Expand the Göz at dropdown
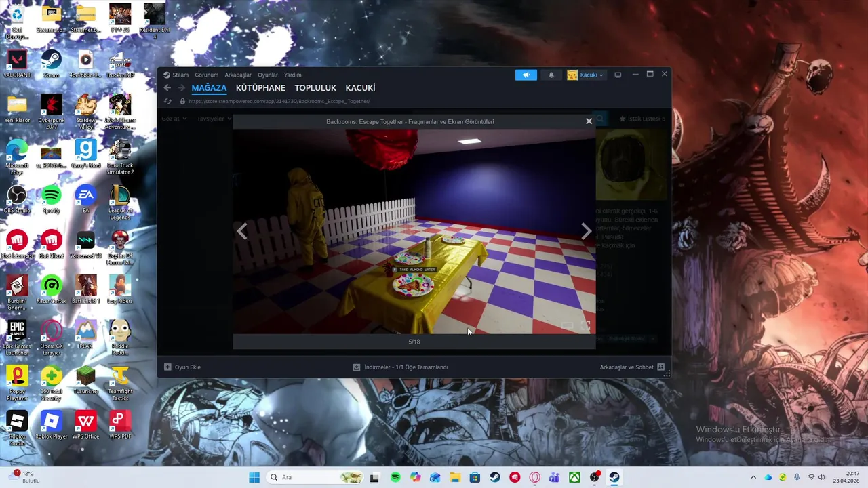868x488 pixels. coord(174,119)
